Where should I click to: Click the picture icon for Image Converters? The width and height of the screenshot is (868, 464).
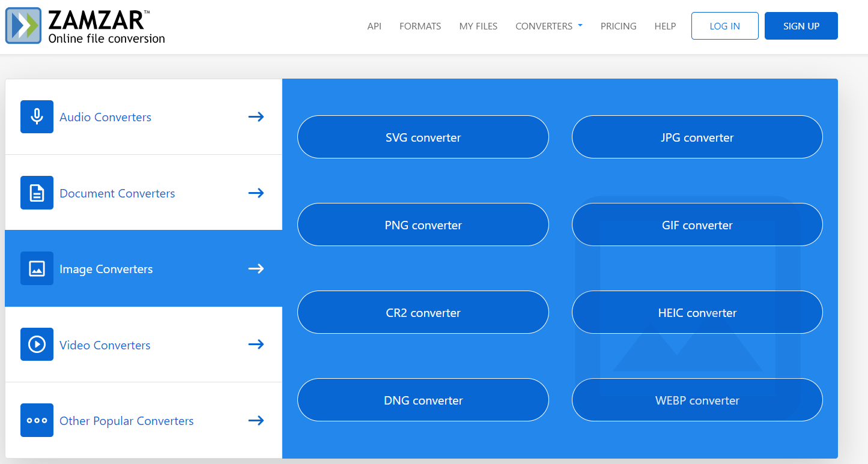pos(37,268)
